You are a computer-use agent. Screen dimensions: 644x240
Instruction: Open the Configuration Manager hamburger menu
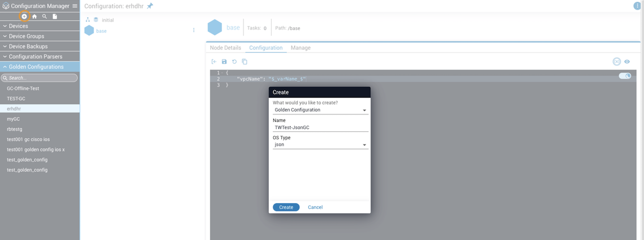[75, 6]
